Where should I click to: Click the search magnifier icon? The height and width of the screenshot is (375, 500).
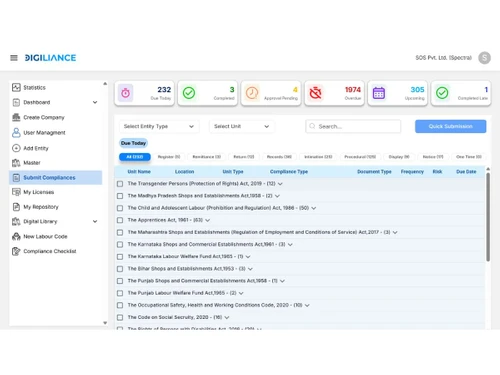[312, 126]
